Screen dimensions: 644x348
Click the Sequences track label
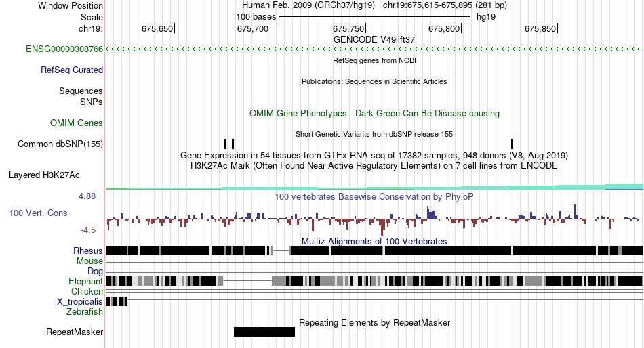(x=81, y=91)
